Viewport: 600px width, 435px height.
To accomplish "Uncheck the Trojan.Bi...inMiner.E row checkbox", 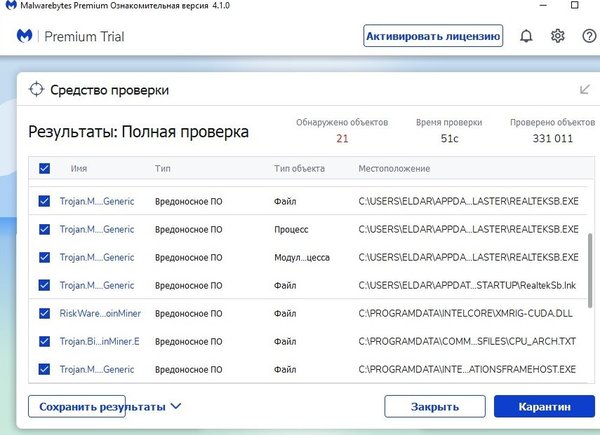I will (x=44, y=341).
